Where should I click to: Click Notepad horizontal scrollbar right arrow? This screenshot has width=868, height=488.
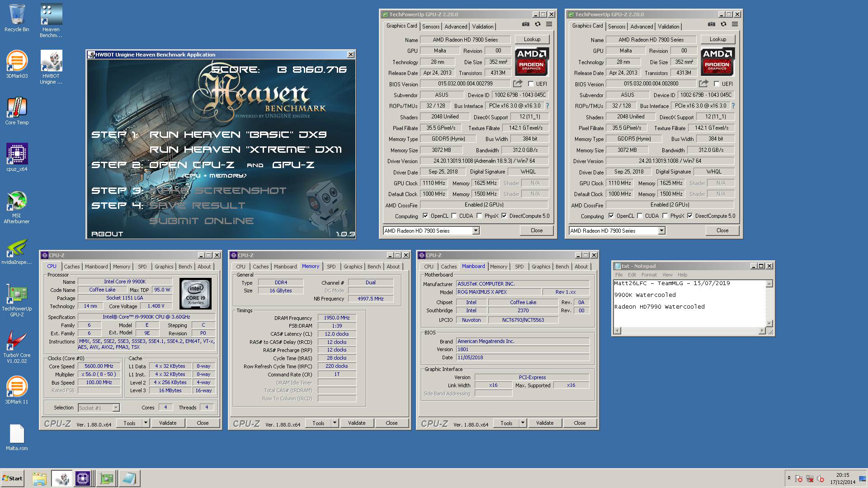tap(762, 331)
